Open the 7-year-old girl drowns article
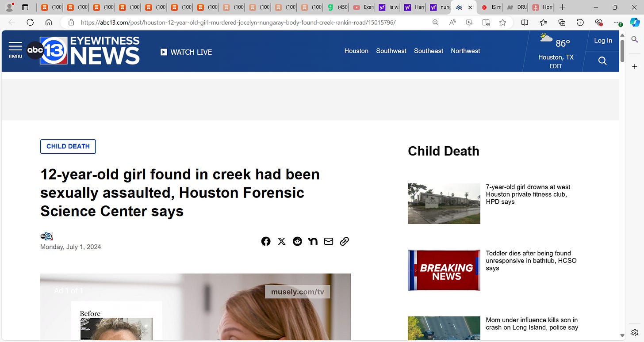The height and width of the screenshot is (342, 644). (x=528, y=194)
